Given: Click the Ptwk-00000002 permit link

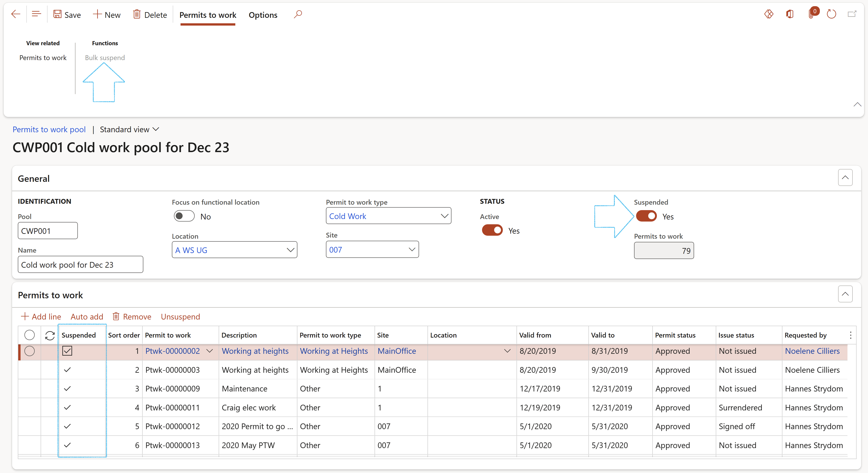Looking at the screenshot, I should [x=172, y=351].
